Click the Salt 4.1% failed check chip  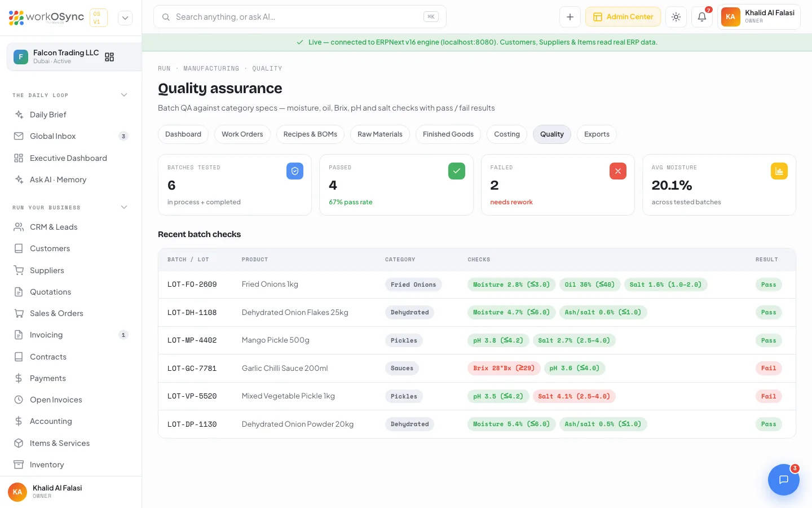coord(574,396)
